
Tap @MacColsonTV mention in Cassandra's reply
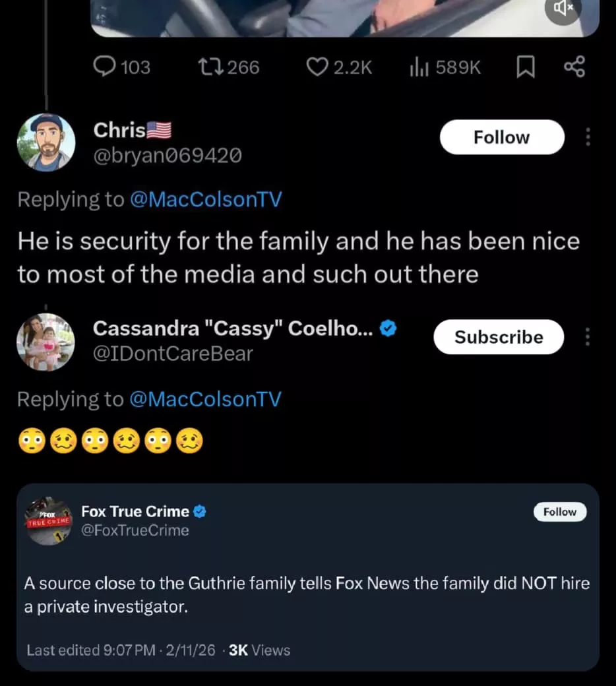205,399
